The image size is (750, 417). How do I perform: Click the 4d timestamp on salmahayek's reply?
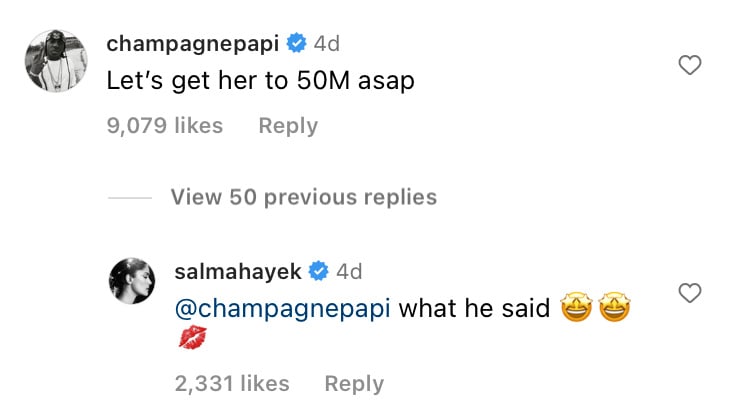click(x=349, y=271)
